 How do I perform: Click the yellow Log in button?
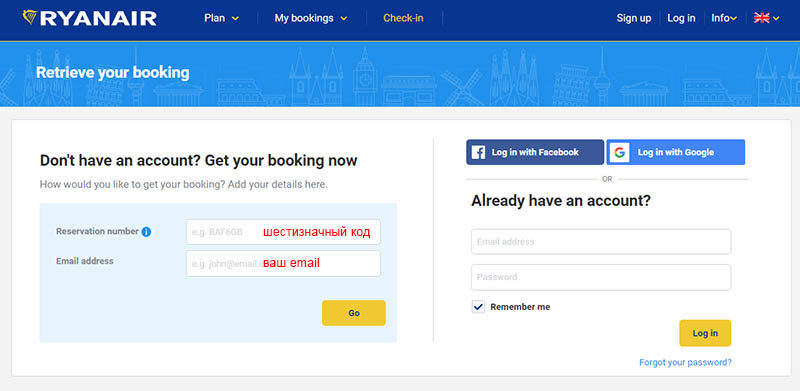[x=705, y=333]
